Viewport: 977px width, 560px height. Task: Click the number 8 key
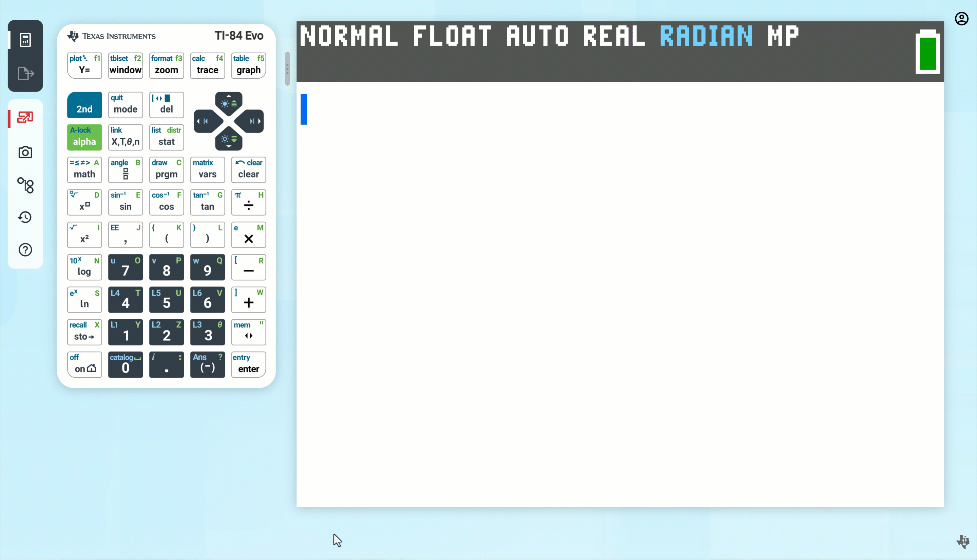tap(167, 267)
